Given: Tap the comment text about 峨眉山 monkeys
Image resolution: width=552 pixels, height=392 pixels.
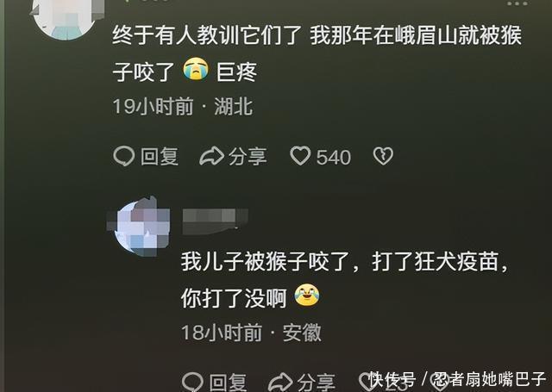Looking at the screenshot, I should coord(317,53).
